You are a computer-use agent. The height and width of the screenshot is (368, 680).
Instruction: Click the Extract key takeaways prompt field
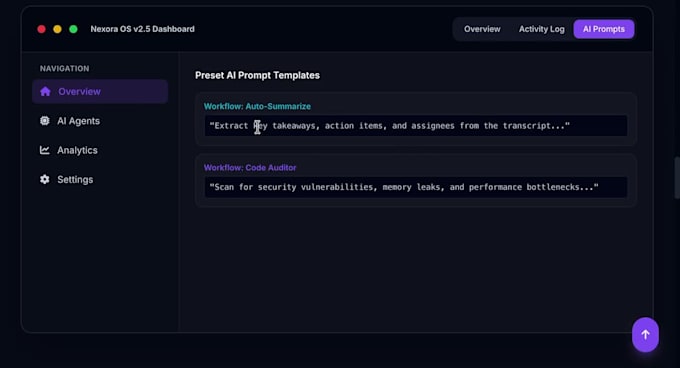pyautogui.click(x=416, y=126)
